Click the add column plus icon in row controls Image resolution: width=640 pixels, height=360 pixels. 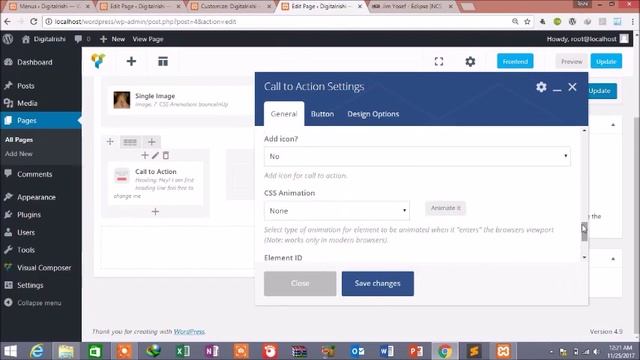(x=151, y=142)
